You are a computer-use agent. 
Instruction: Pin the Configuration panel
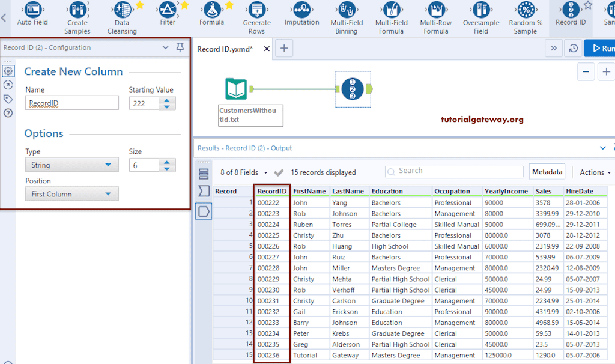(180, 47)
